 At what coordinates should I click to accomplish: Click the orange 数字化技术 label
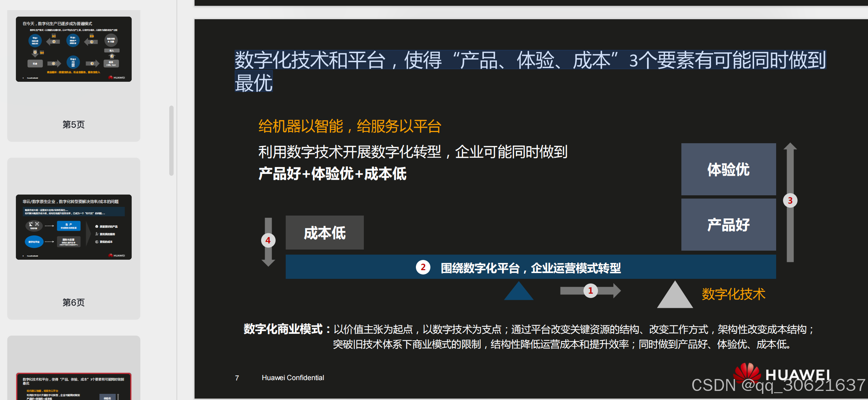[x=733, y=294]
